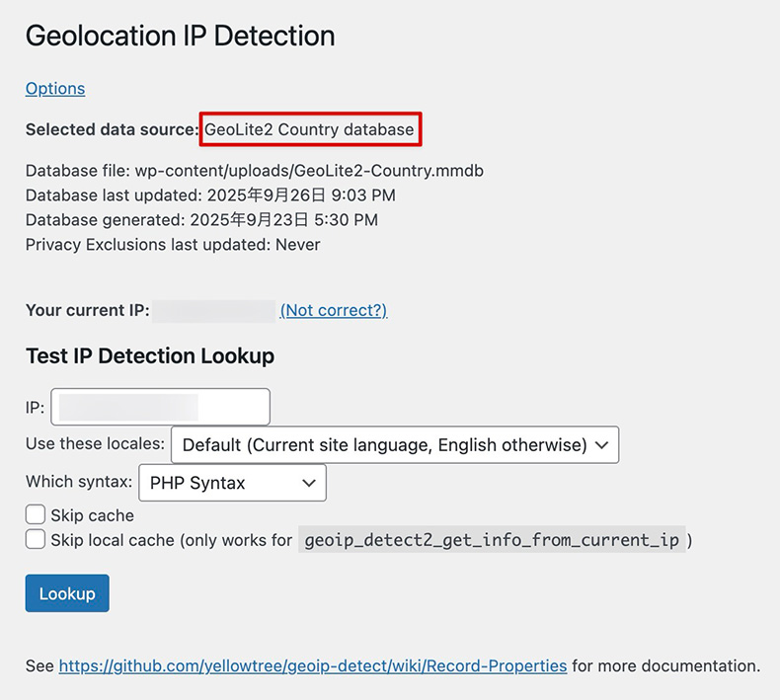Open the Options link
780x700 pixels.
(55, 89)
